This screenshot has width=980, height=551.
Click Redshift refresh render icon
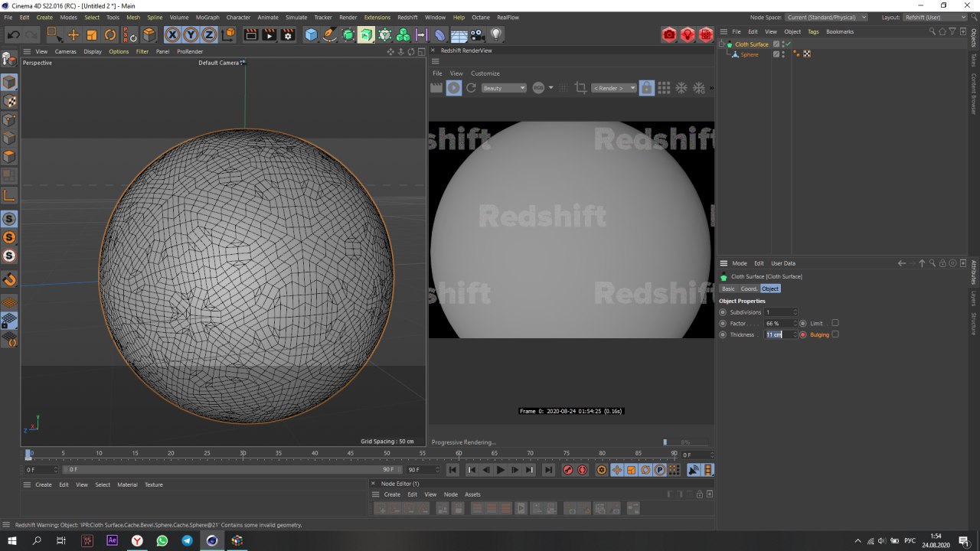pyautogui.click(x=472, y=88)
